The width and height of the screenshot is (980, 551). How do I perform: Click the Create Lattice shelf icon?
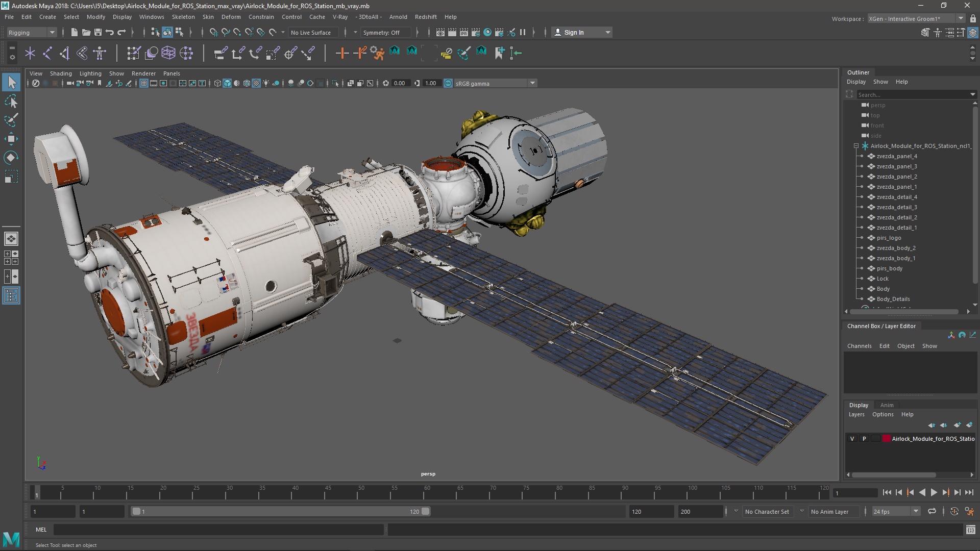point(168,53)
